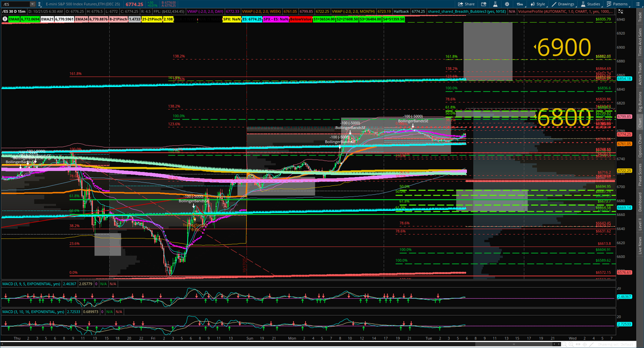Click the S4=51359.50 label

coord(393,19)
